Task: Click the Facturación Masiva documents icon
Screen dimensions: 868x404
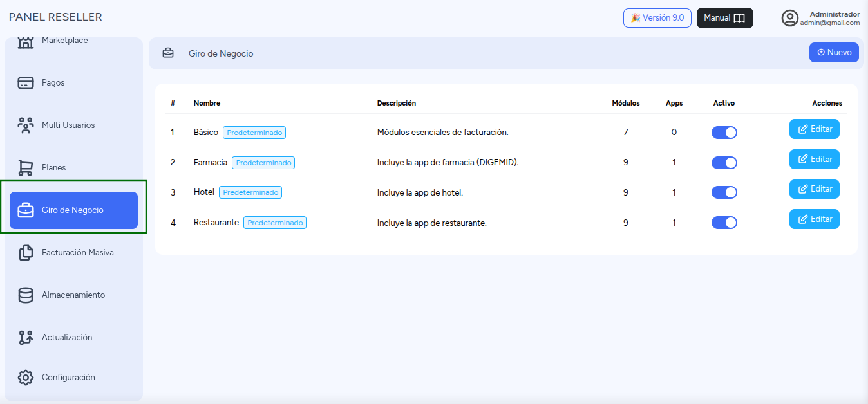Action: click(25, 253)
